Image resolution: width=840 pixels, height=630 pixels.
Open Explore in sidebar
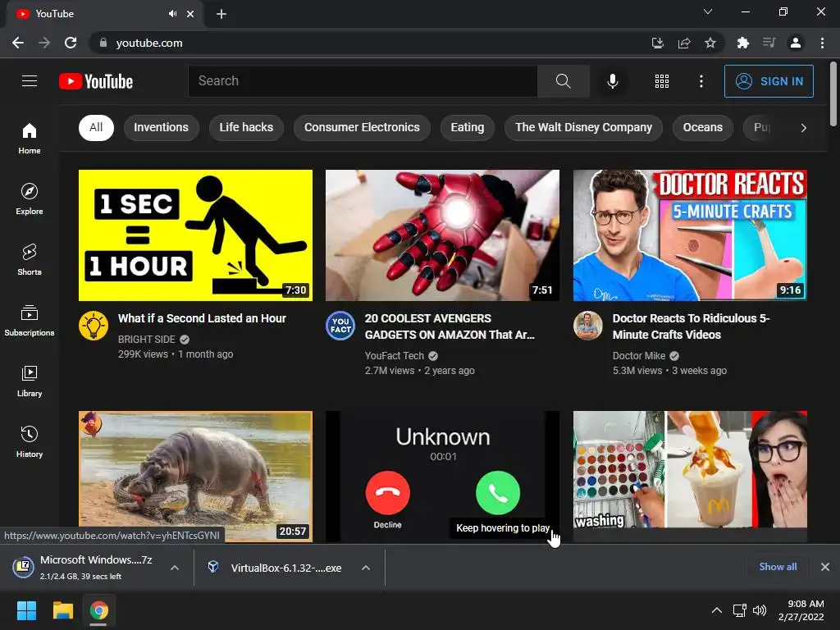pyautogui.click(x=30, y=199)
